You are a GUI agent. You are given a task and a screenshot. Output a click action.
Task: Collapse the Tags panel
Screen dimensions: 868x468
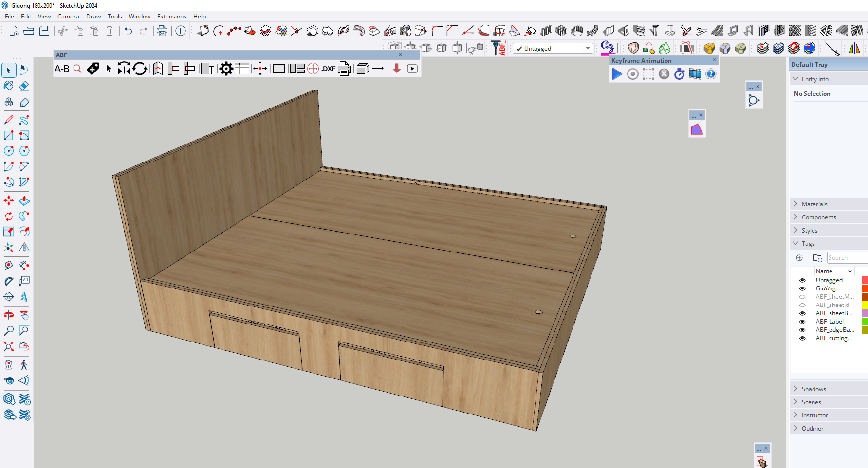808,244
